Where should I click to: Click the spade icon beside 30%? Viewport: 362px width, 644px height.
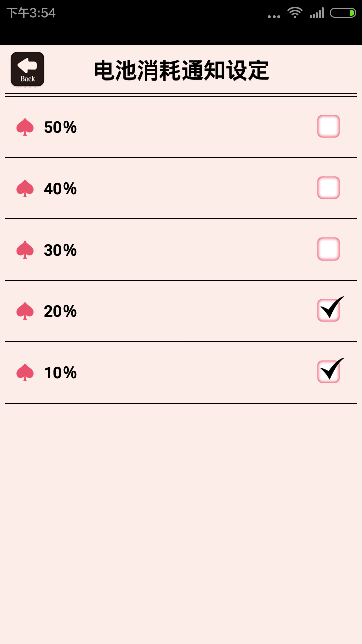25,250
